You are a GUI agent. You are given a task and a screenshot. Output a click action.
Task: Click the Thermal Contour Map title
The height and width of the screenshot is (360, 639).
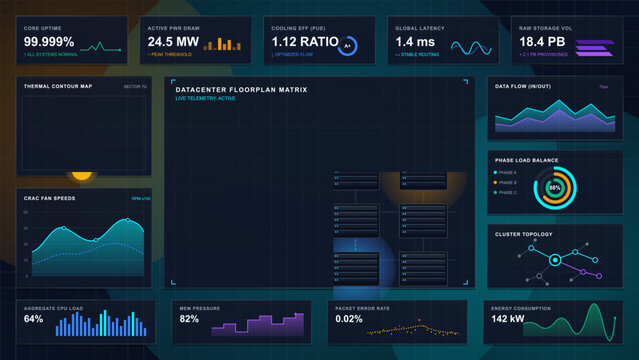click(x=58, y=86)
